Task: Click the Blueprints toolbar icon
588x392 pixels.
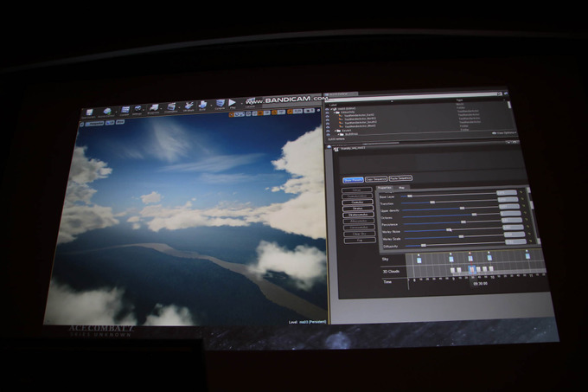Action: click(x=154, y=107)
